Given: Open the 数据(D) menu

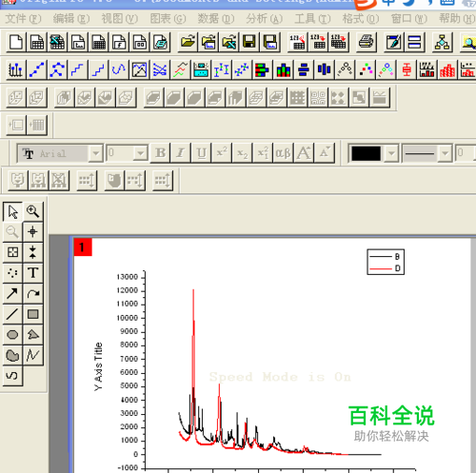Looking at the screenshot, I should click(x=216, y=19).
